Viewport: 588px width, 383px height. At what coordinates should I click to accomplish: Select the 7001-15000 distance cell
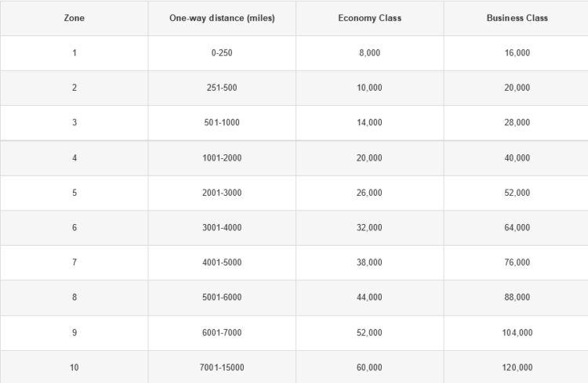[x=222, y=367]
